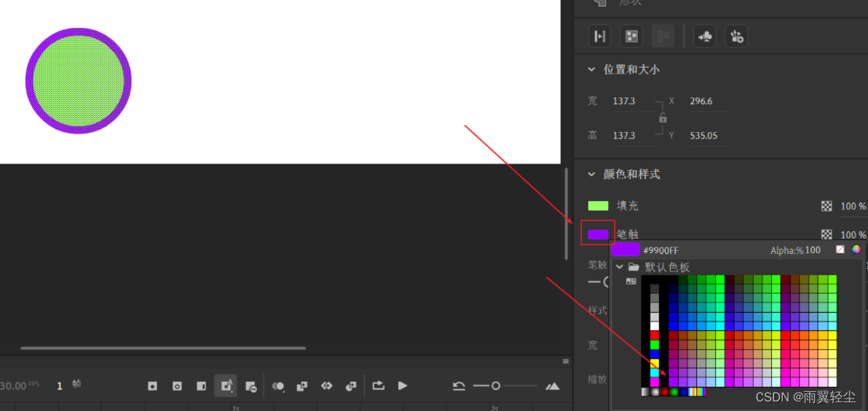The height and width of the screenshot is (411, 868).
Task: Collapse the 颜色和样式 section
Action: point(592,175)
